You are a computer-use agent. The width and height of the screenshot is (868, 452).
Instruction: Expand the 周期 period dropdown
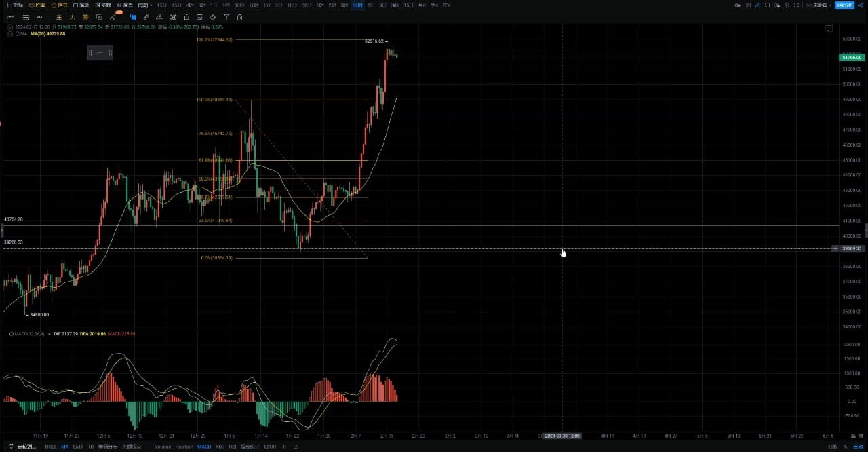click(145, 5)
